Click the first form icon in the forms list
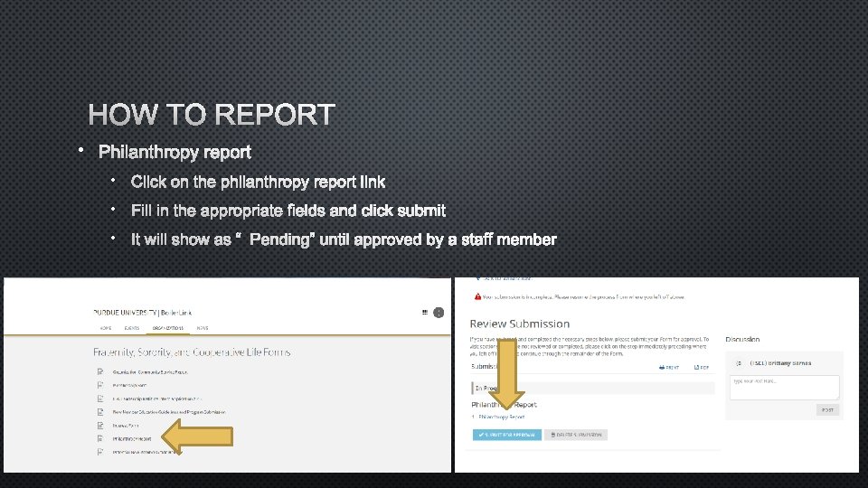Viewport: 868px width, 488px height. 100,371
